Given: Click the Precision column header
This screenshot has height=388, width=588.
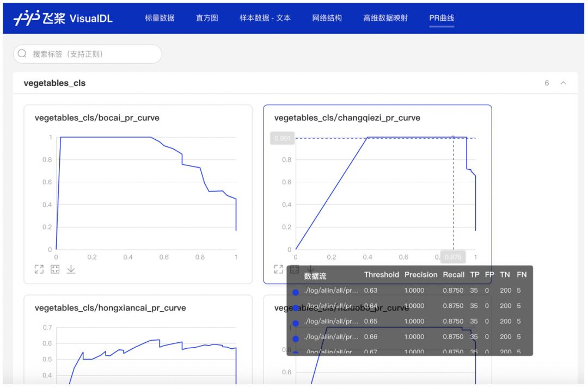Looking at the screenshot, I should tap(421, 275).
